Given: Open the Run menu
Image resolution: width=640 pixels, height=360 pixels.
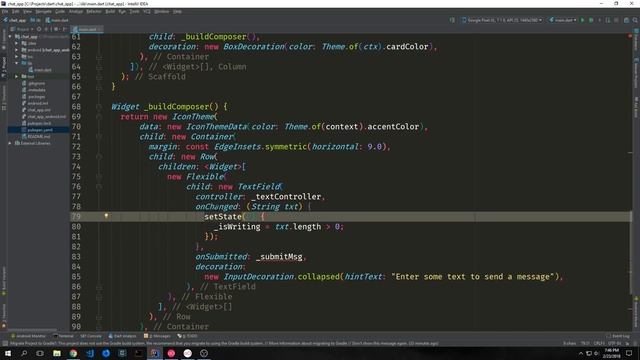Looking at the screenshot, I should tap(122, 11).
